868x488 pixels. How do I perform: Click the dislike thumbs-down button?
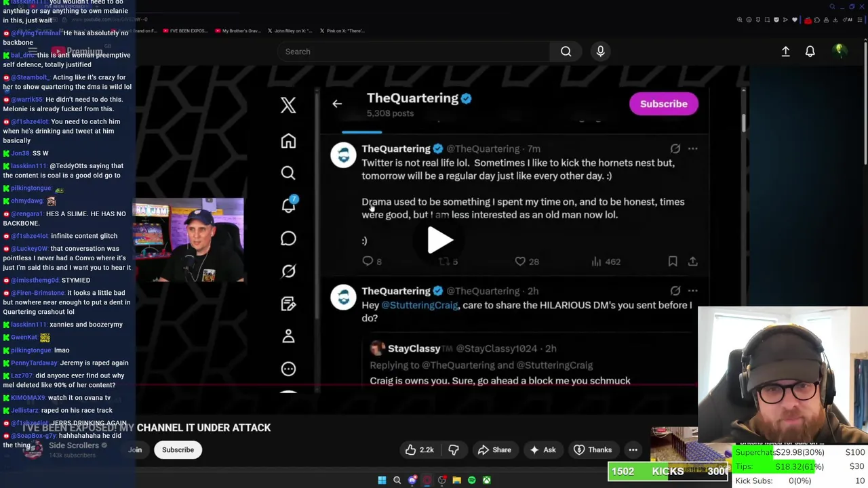pos(454,449)
